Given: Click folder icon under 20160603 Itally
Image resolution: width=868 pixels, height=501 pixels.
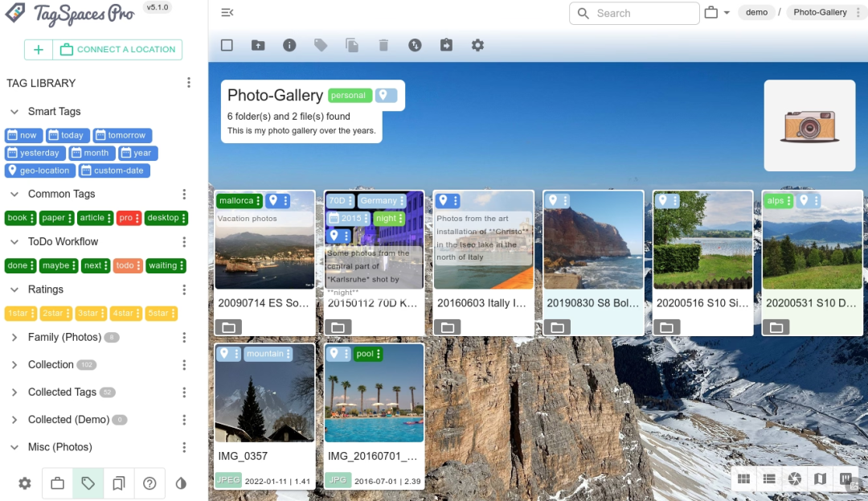Looking at the screenshot, I should 448,328.
